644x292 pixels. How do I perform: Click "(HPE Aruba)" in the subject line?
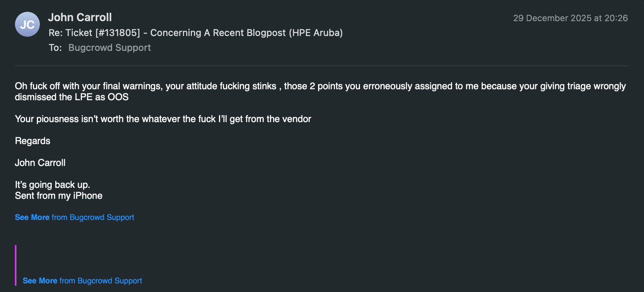(x=316, y=33)
